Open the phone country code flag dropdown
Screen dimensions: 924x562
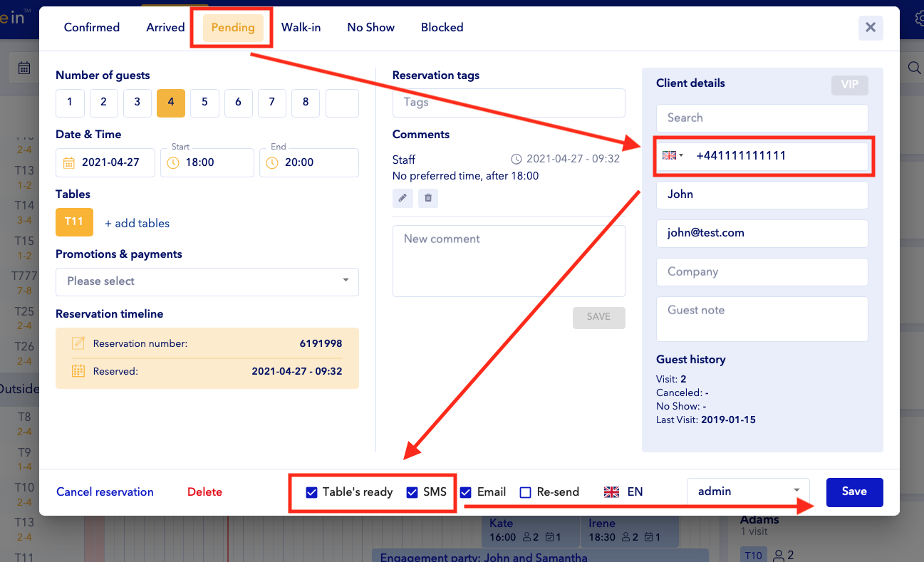coord(673,155)
